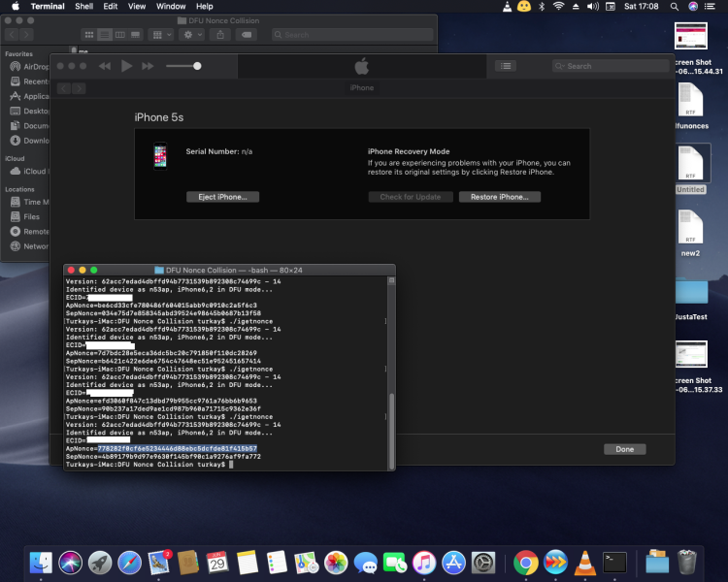Click the iTunes play button
Image resolution: width=728 pixels, height=582 pixels.
click(126, 66)
